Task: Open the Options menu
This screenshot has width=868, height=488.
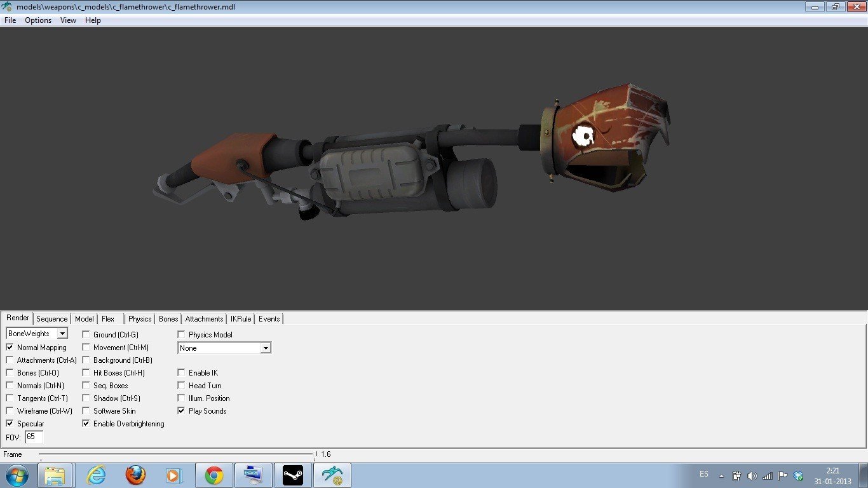Action: coord(38,20)
